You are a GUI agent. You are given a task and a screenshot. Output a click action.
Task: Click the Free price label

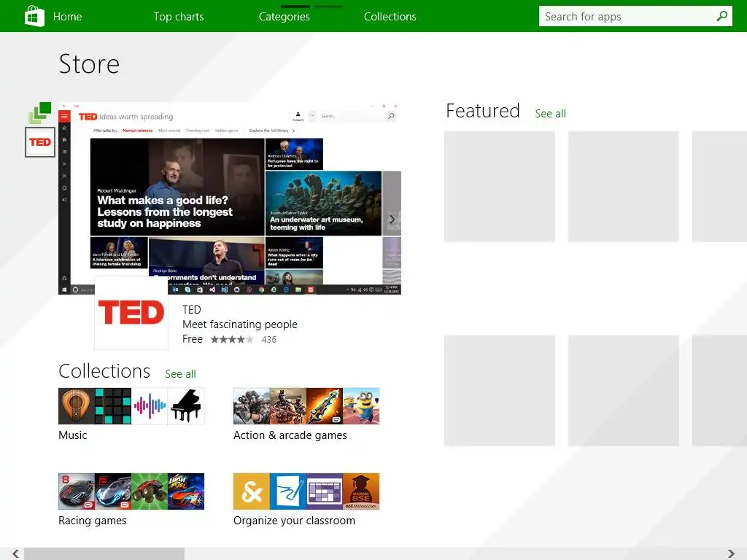pos(193,339)
